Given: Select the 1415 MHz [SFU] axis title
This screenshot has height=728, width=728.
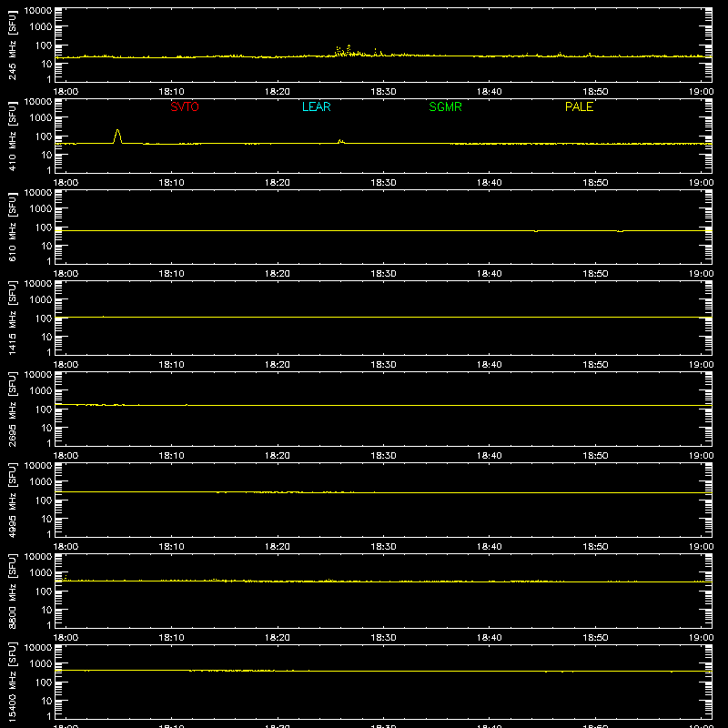Looking at the screenshot, I should (x=12, y=318).
